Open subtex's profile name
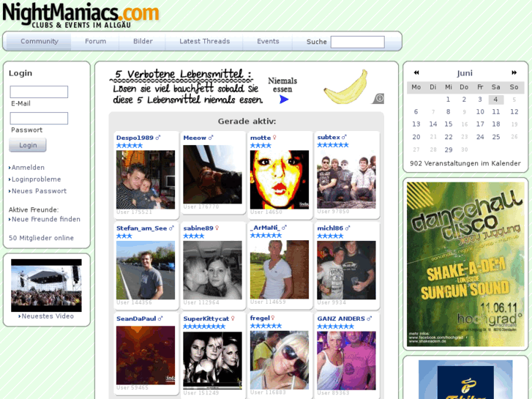 329,137
